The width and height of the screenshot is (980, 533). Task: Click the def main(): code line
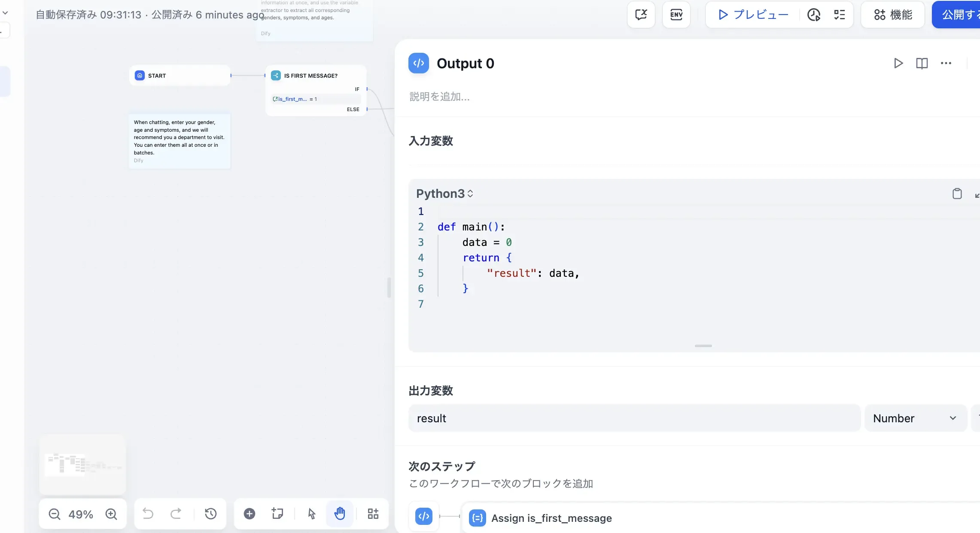(x=471, y=227)
